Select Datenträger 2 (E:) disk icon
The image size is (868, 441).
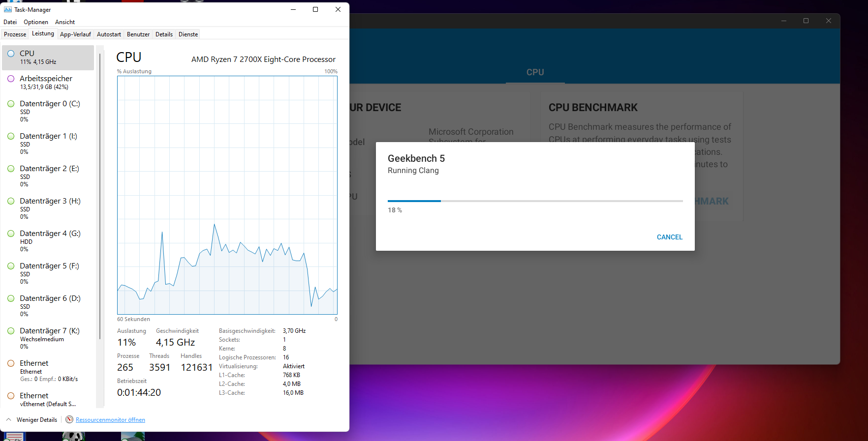click(11, 169)
